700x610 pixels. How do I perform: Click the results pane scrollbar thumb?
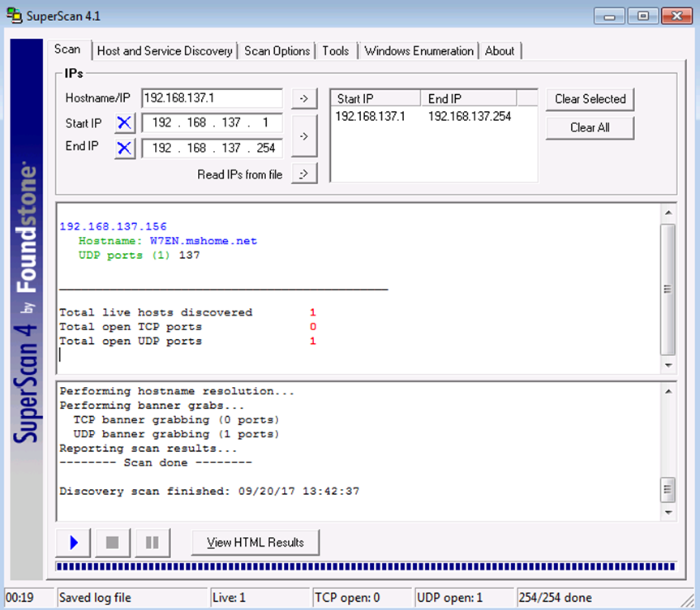pyautogui.click(x=668, y=290)
